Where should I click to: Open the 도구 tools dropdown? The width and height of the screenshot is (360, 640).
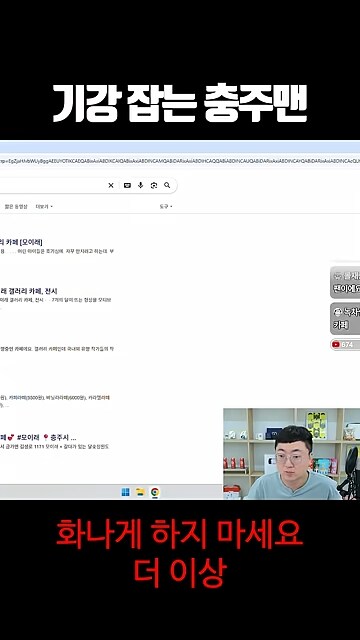coord(166,207)
